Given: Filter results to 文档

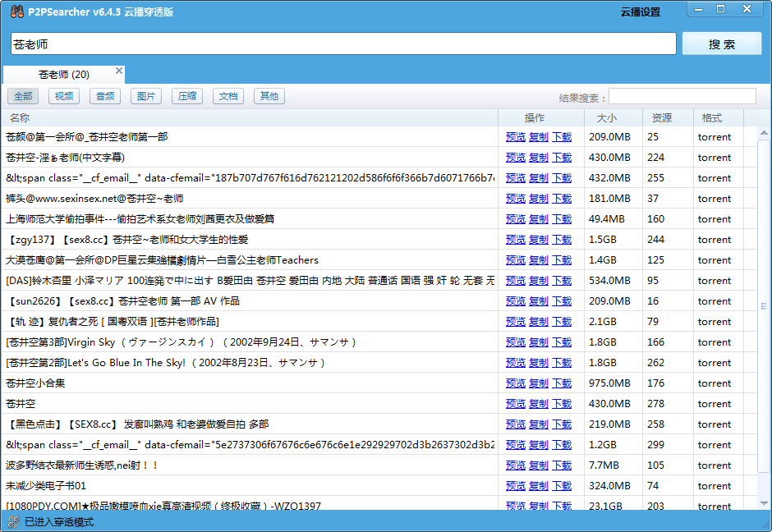Looking at the screenshot, I should coord(228,96).
